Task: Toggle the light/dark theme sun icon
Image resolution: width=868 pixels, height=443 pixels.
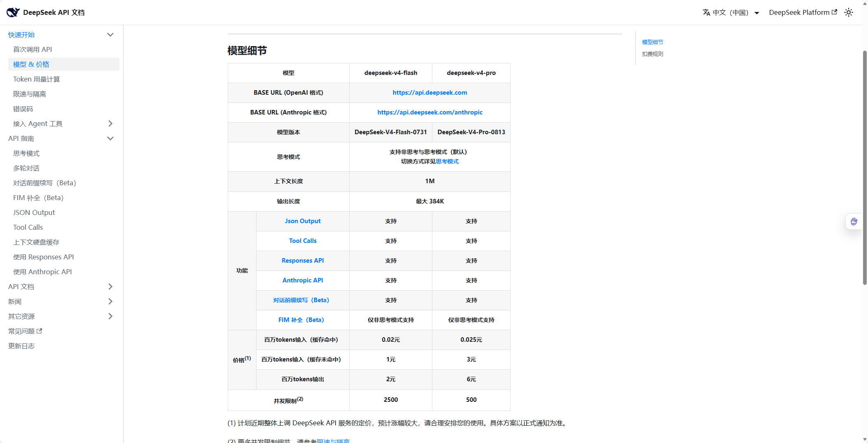Action: (x=849, y=12)
